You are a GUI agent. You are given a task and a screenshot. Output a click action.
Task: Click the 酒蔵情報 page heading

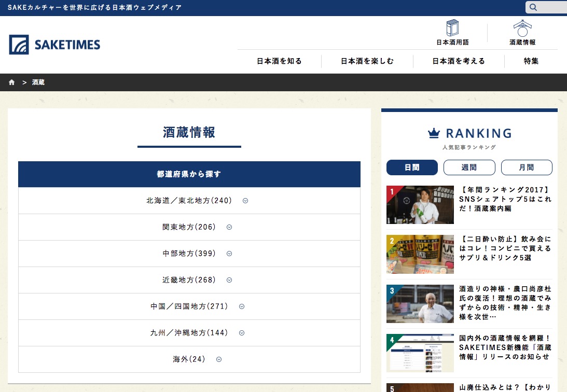(x=189, y=132)
